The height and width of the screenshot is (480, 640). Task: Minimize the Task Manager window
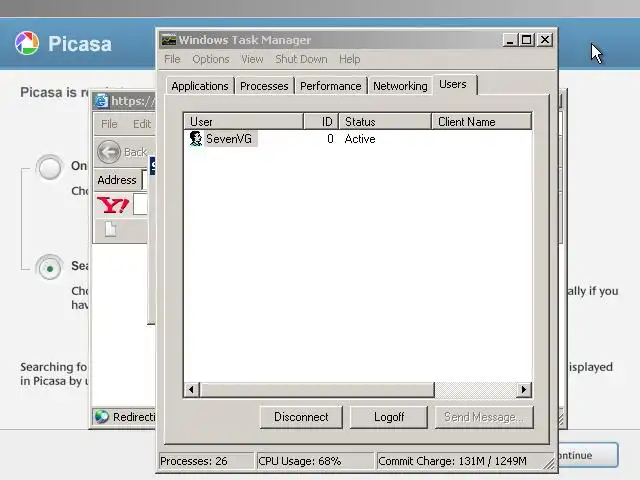click(x=510, y=40)
